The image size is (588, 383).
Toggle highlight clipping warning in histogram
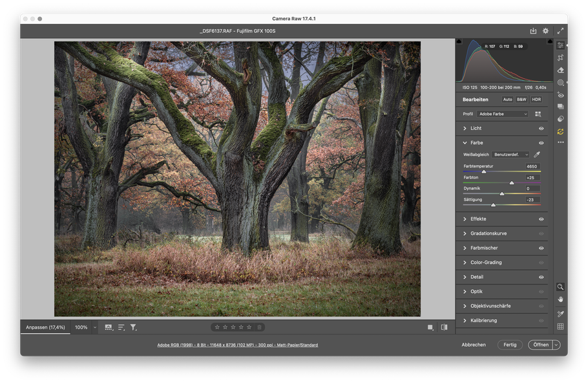coord(550,41)
